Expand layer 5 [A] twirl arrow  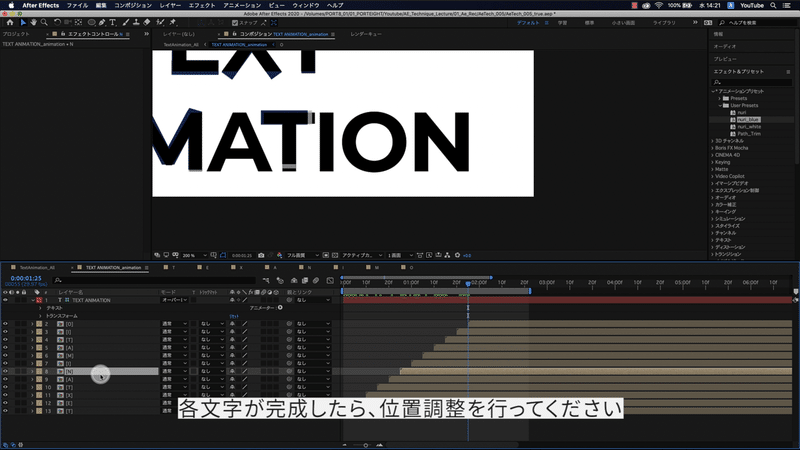point(33,348)
